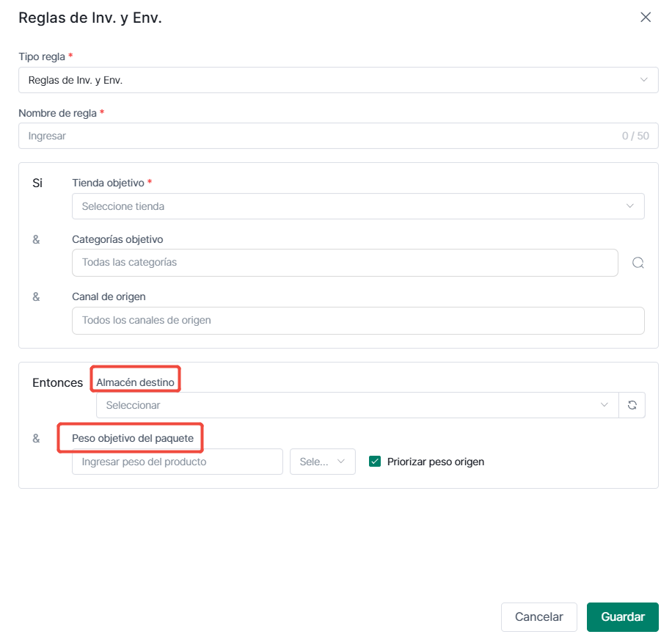Expand the weight unit Sele... dropdown

click(x=323, y=462)
